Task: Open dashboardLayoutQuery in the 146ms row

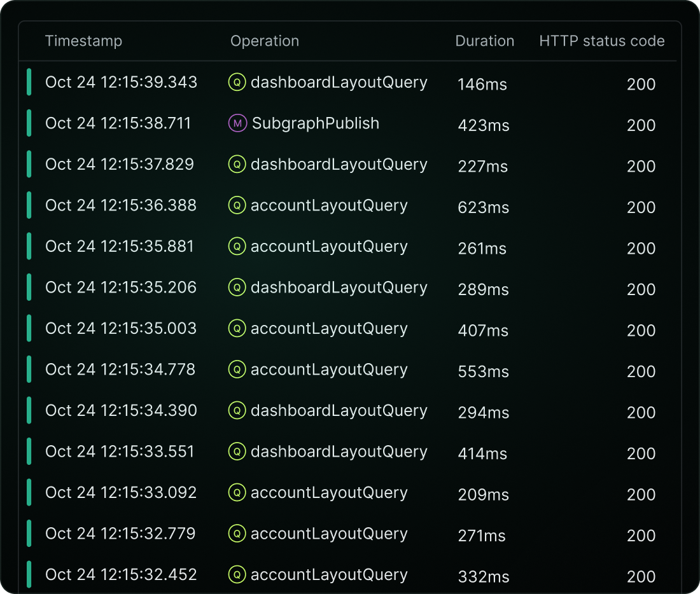Action: tap(339, 83)
